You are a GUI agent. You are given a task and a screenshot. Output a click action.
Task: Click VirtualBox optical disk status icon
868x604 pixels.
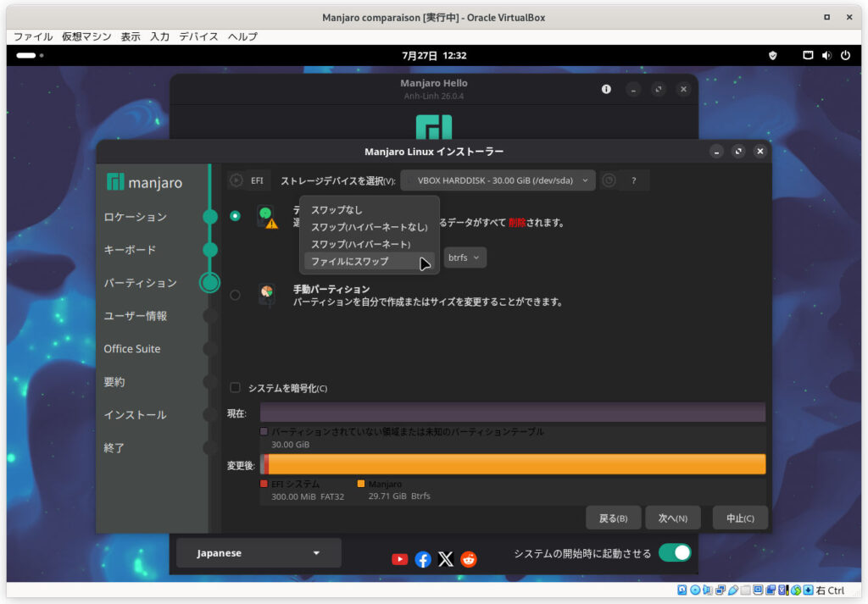[695, 590]
